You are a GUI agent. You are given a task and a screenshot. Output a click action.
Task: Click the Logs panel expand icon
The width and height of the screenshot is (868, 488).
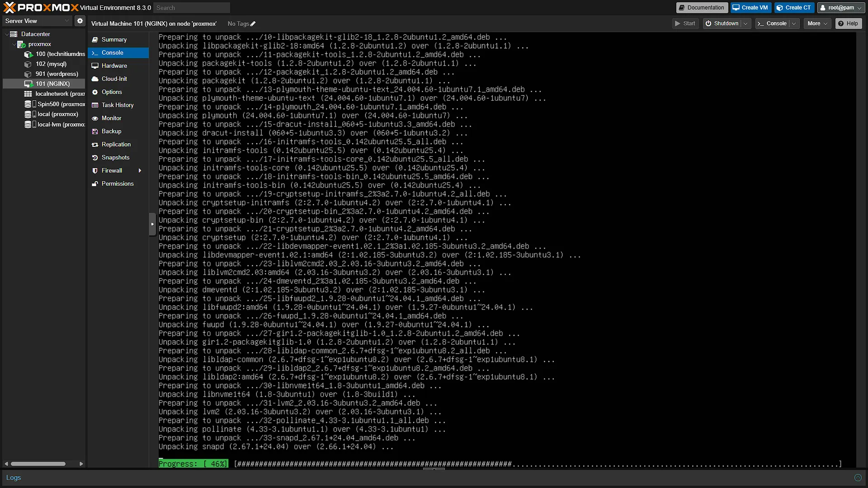858,478
